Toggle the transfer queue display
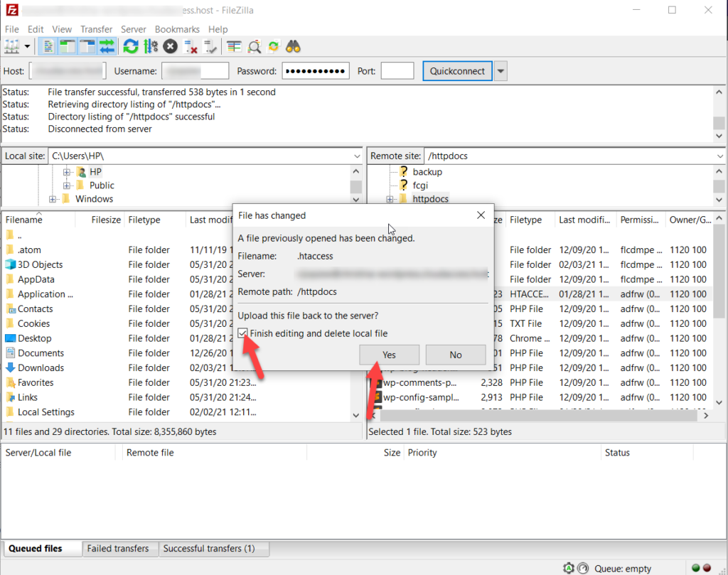 (x=107, y=47)
